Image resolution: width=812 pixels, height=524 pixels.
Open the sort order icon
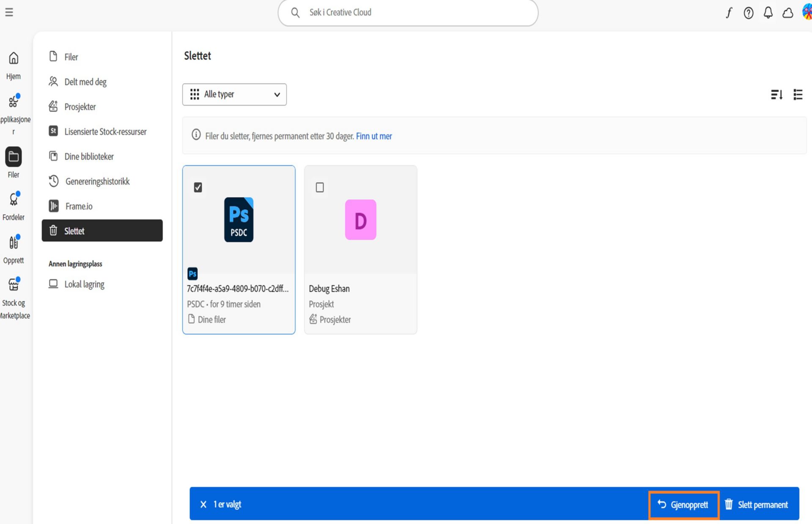(x=776, y=95)
